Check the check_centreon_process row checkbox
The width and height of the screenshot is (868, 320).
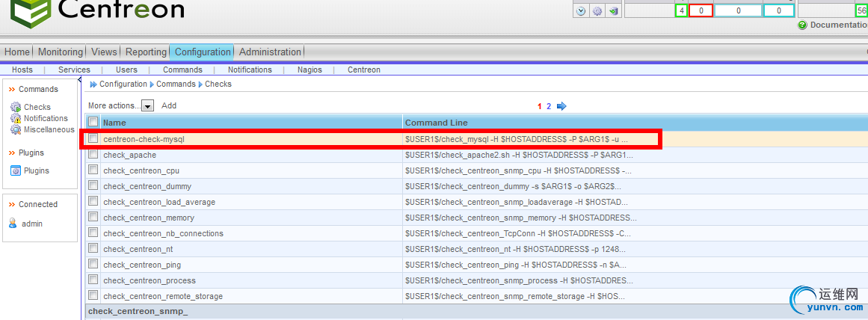(93, 280)
